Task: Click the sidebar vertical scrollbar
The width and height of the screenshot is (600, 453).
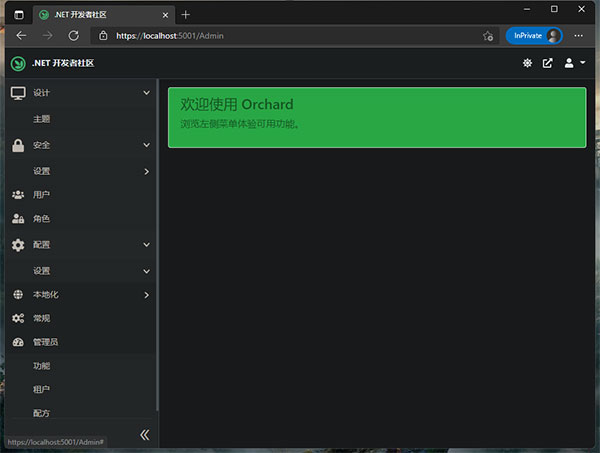Action: [157, 245]
